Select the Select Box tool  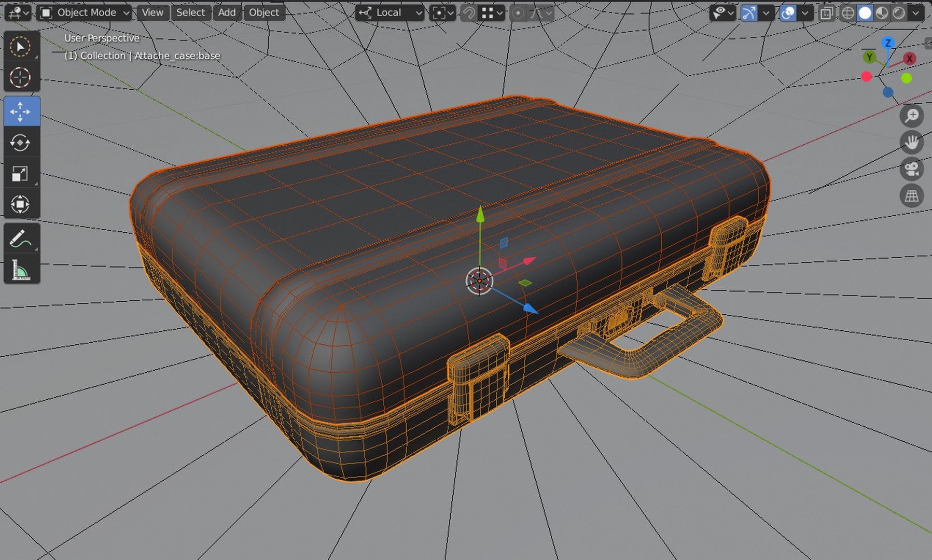21,47
